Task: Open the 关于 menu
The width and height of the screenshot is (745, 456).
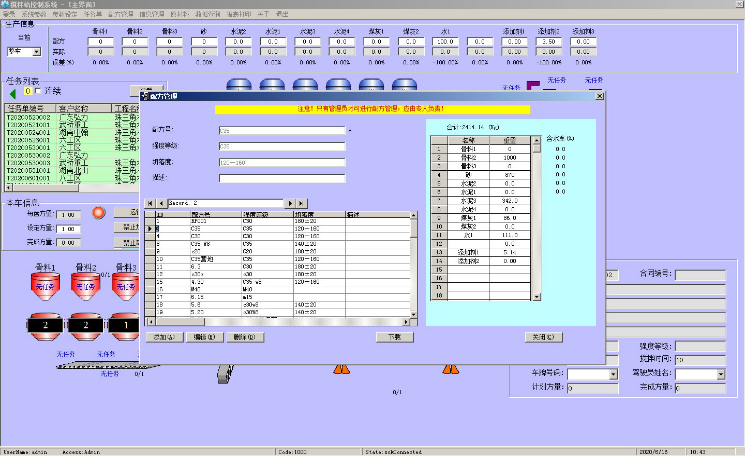Action: point(263,14)
